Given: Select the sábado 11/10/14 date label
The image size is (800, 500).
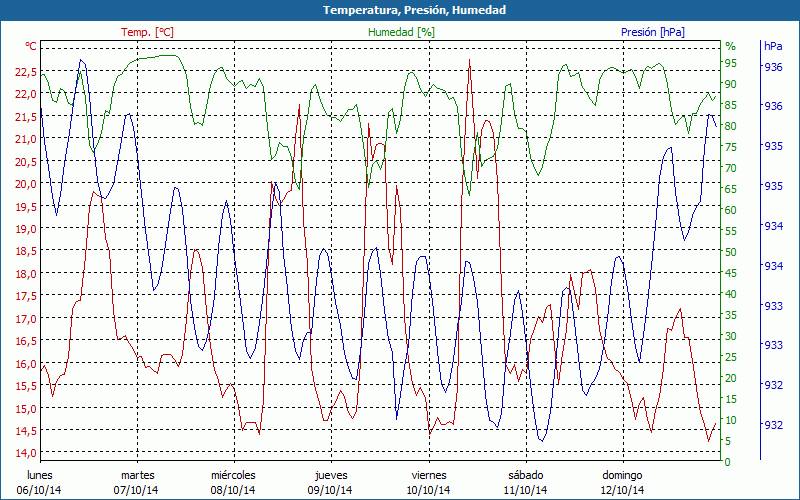Looking at the screenshot, I should point(525,482).
